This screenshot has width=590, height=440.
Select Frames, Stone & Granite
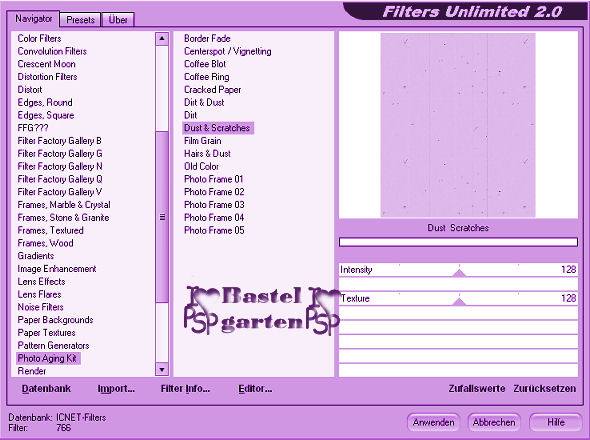click(x=64, y=218)
